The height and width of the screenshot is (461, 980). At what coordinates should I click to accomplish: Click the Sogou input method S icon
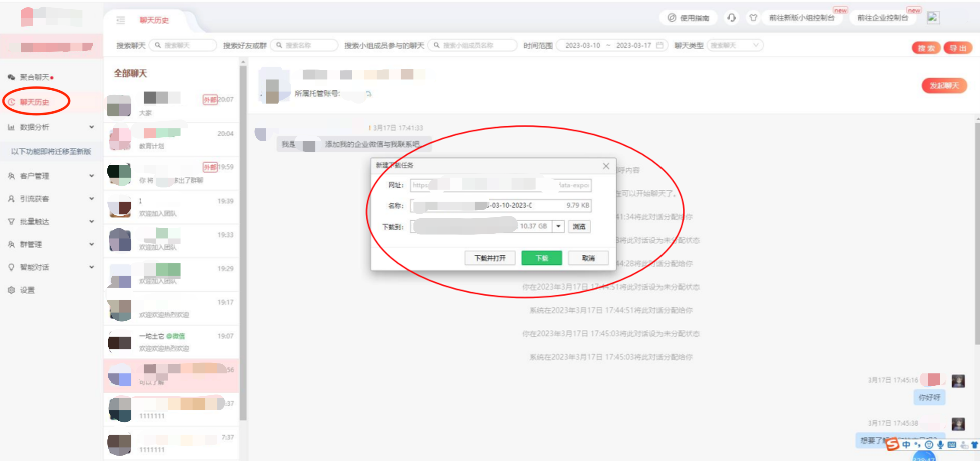(x=892, y=444)
